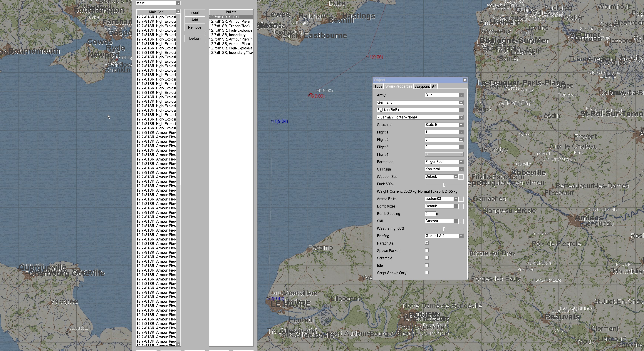Open Ammo Belts editor ellipsis button
644x351 pixels.
461,199
